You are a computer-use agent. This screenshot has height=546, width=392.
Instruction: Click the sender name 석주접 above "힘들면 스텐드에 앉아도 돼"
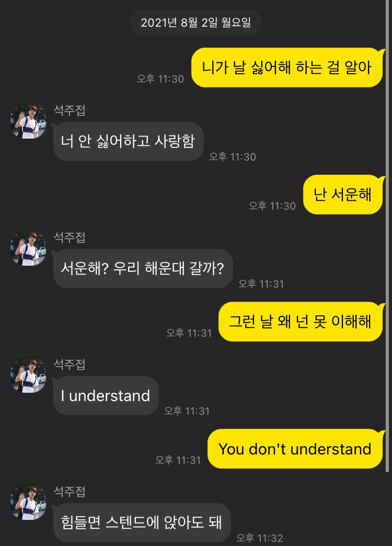[x=70, y=492]
